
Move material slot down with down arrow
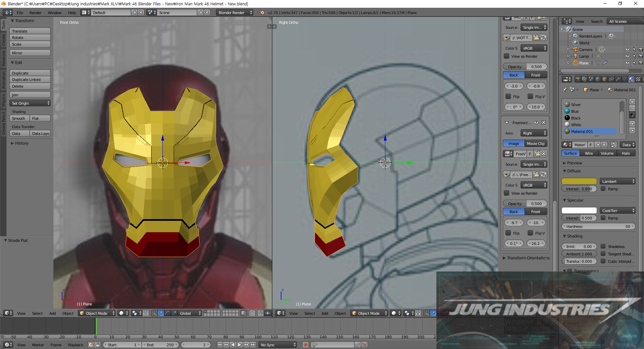[632, 131]
